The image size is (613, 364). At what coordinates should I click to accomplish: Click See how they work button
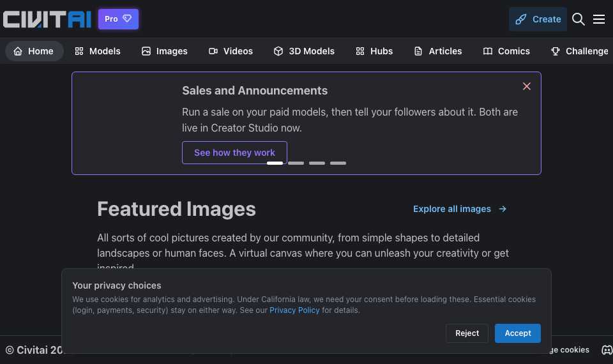click(x=234, y=153)
